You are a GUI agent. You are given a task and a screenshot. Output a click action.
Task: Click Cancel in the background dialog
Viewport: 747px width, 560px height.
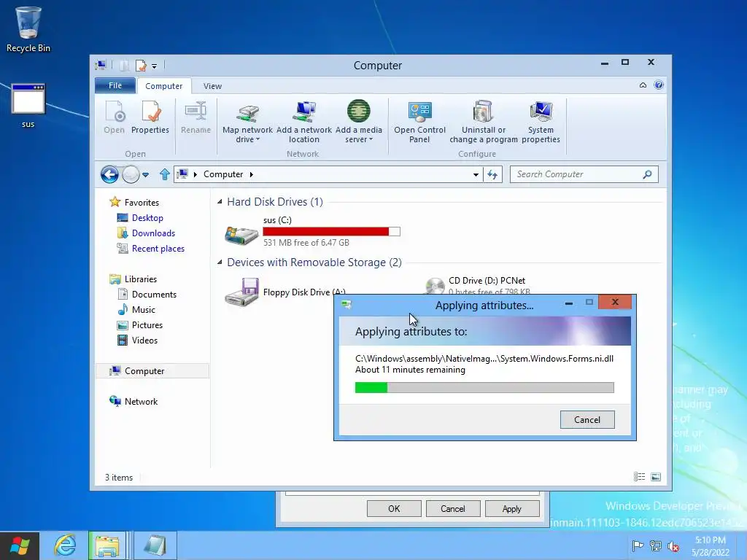452,508
